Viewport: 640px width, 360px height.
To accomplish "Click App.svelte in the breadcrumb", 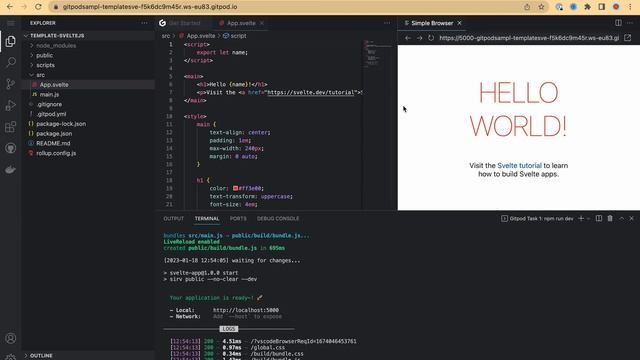I will pyautogui.click(x=200, y=36).
